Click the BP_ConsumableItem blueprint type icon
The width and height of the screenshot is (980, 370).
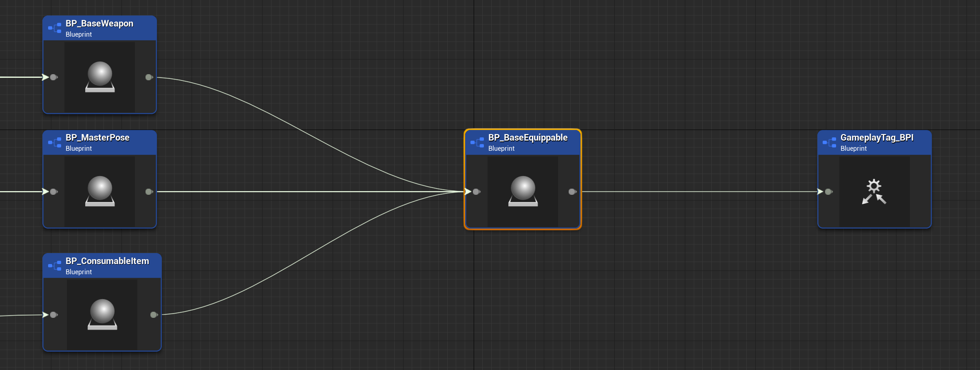click(x=55, y=266)
